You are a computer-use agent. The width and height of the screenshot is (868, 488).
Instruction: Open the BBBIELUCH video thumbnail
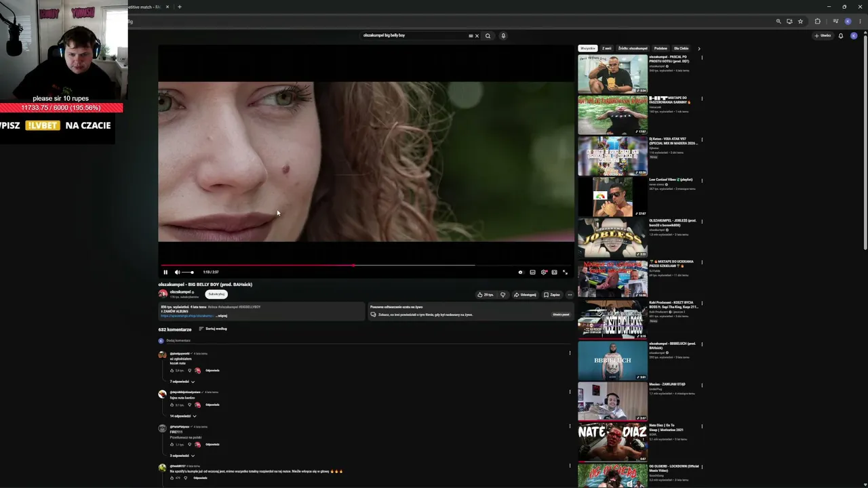click(x=612, y=361)
